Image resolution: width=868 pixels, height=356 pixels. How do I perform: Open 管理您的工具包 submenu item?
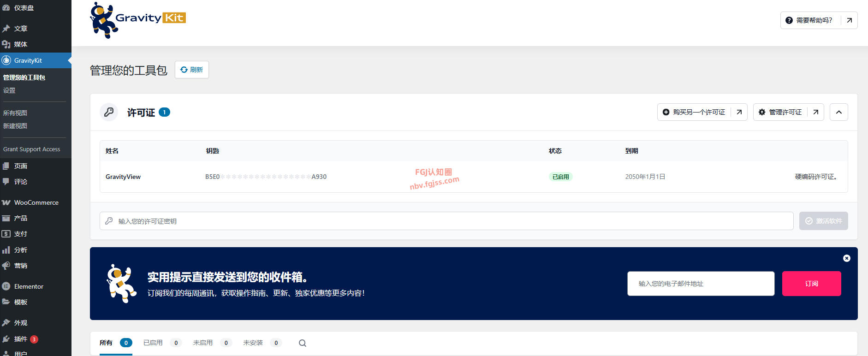pos(24,77)
